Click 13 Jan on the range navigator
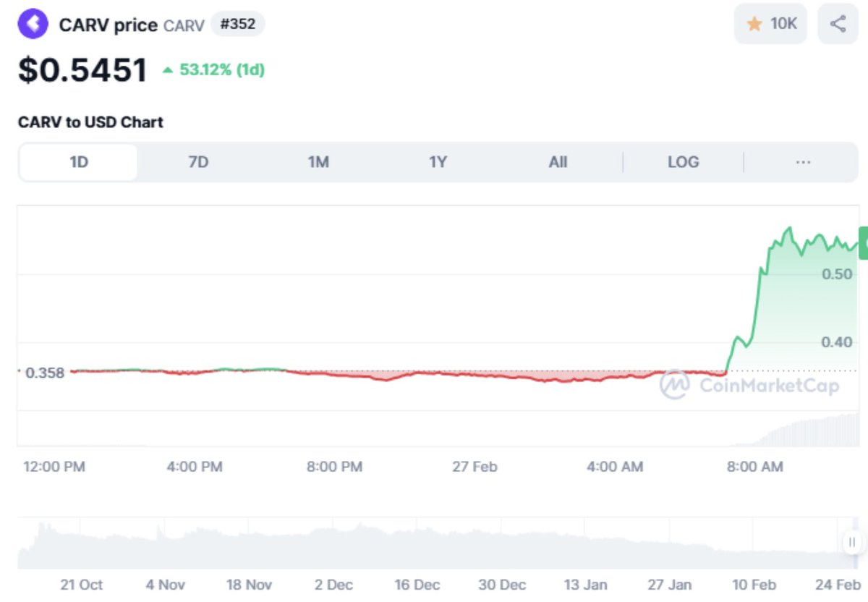 (585, 585)
